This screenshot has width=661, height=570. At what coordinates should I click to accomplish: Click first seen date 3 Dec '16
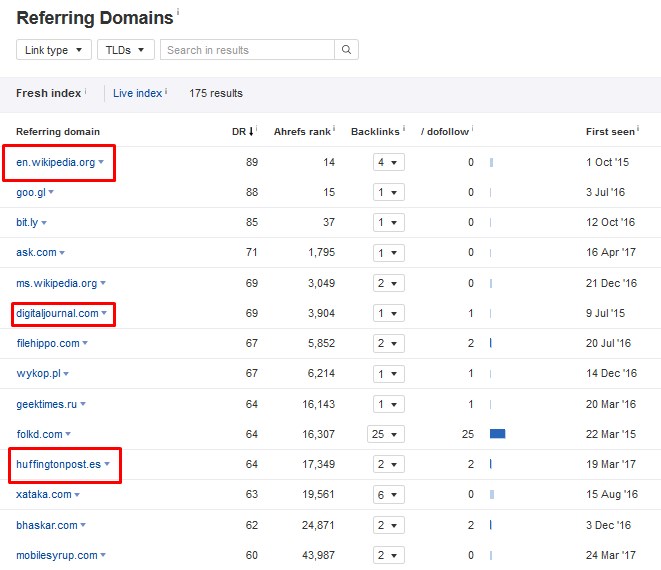click(608, 525)
